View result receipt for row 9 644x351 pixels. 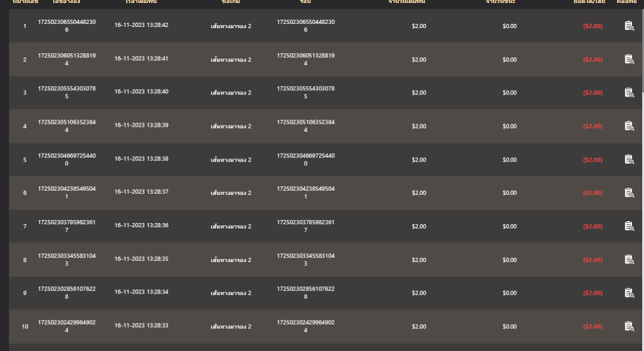(x=628, y=293)
